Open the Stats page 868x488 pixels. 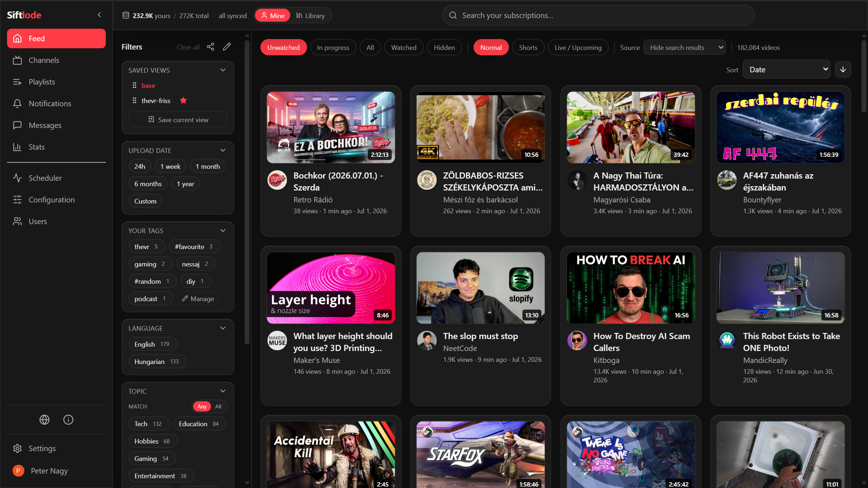pos(56,147)
